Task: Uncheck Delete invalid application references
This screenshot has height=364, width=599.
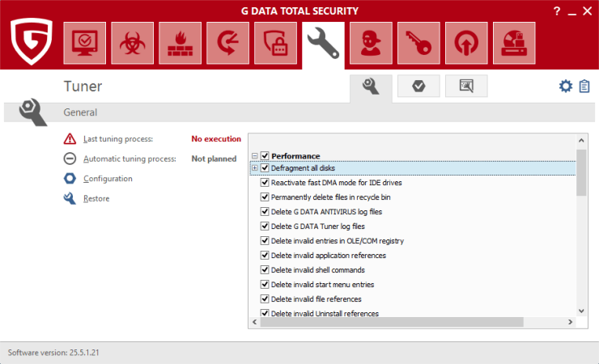Action: (265, 255)
